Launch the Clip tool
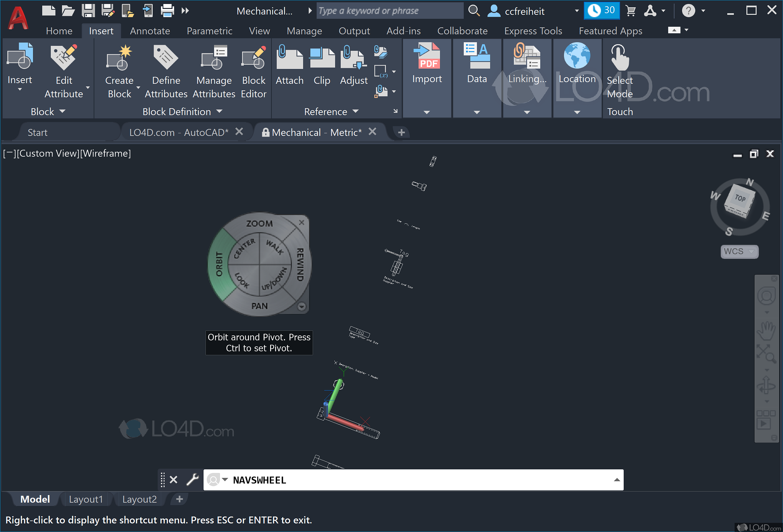Screen dimensions: 783x532 point(322,66)
